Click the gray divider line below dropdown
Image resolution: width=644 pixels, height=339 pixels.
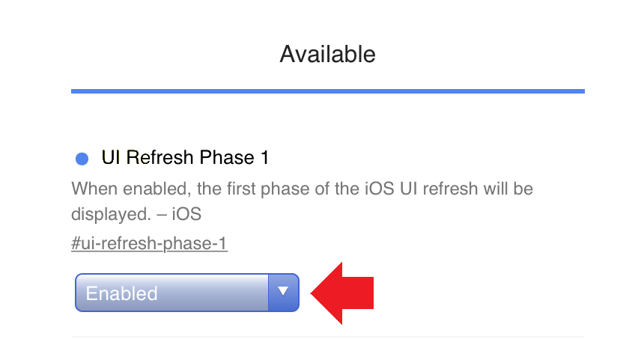[327, 336]
